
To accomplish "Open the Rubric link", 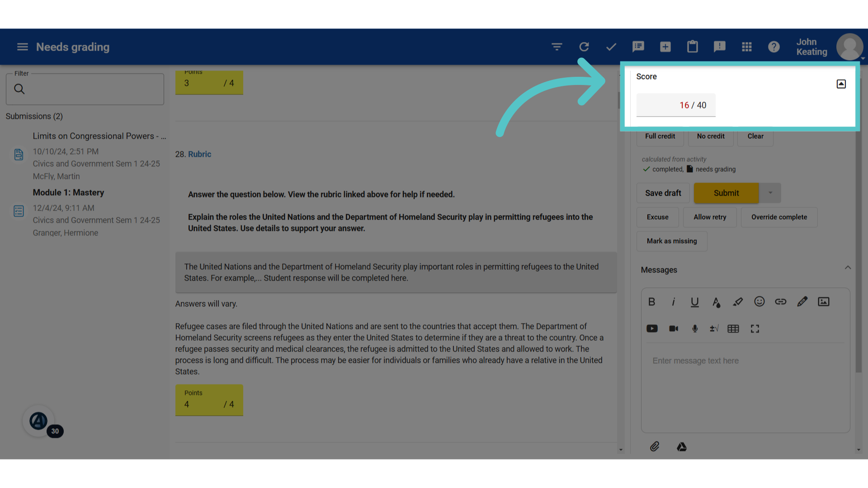I will point(199,154).
